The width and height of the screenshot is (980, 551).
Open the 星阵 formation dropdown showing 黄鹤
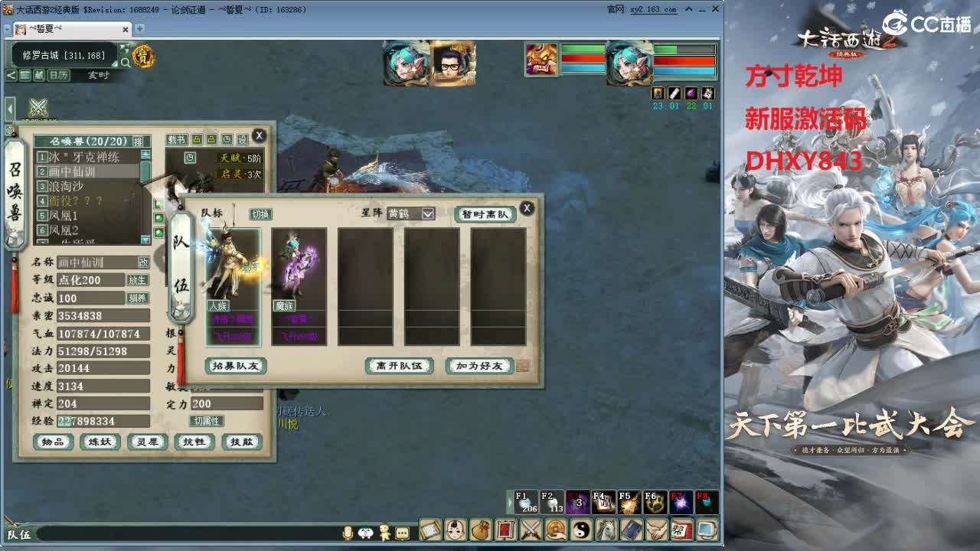[x=410, y=214]
